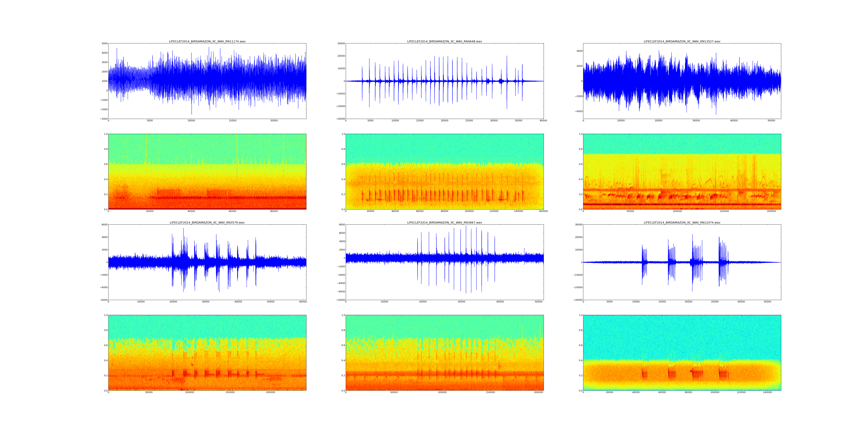
Task: Click the spectrogram below RN11174.wav waveform
Action: click(x=207, y=172)
